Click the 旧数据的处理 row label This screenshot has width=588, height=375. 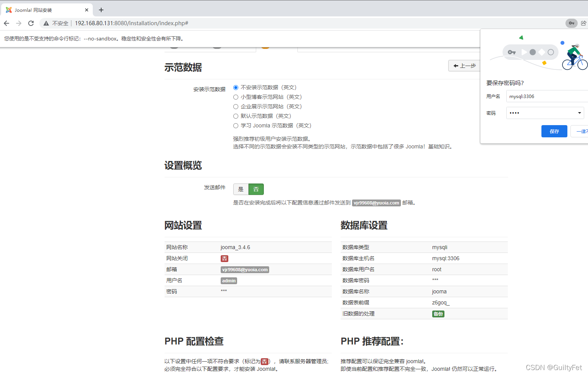point(359,314)
